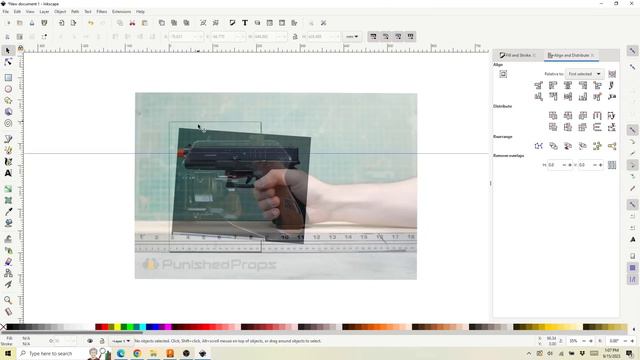This screenshot has width=640, height=360.
Task: Click the Windows Start button
Action: pos(7,353)
